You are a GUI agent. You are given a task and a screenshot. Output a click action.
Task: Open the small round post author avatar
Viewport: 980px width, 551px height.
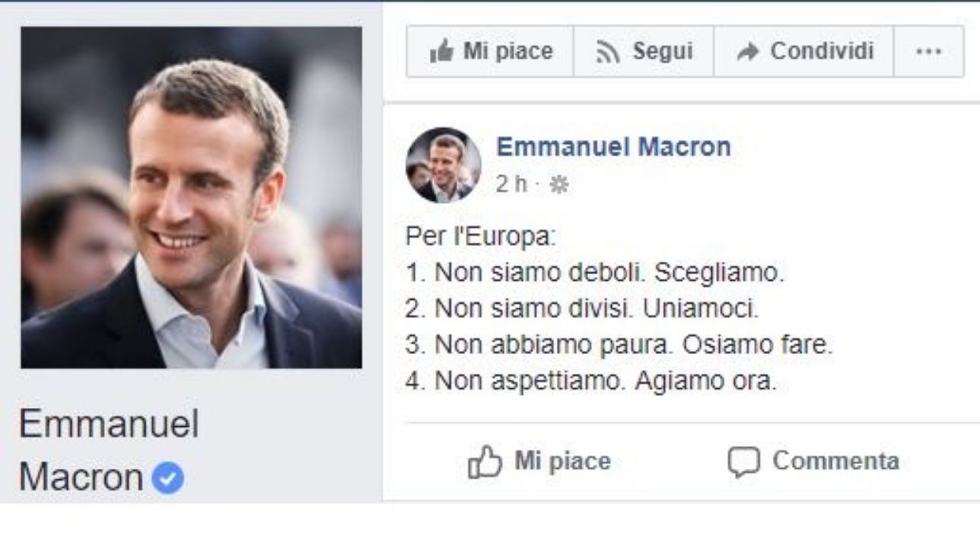click(444, 165)
